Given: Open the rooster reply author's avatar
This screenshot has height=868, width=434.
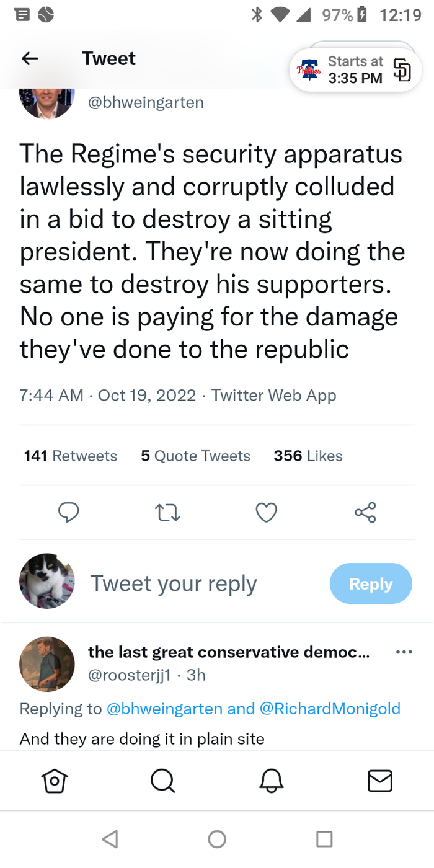Looking at the screenshot, I should coord(47,664).
